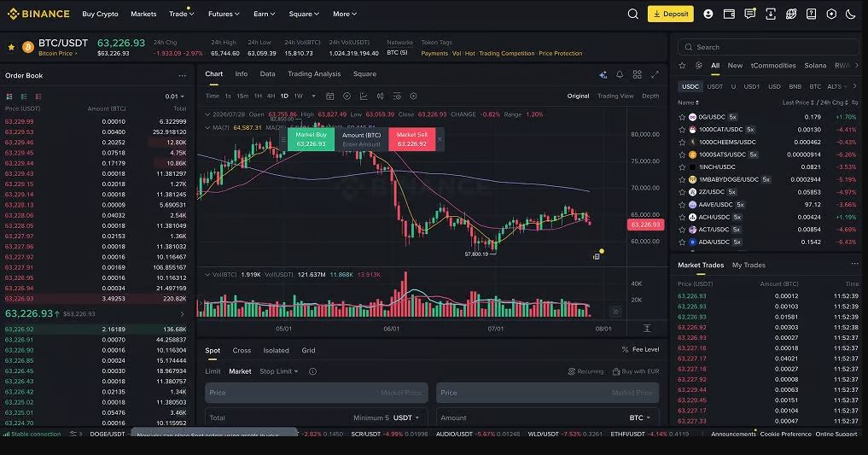This screenshot has height=455, width=868.
Task: Click the yellow Deposit button
Action: click(671, 14)
